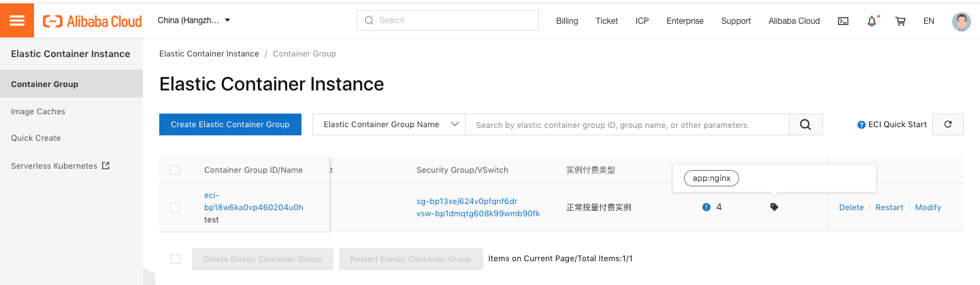Click the help icon beside ECI Quick Start
This screenshot has height=285, width=980.
click(x=862, y=124)
